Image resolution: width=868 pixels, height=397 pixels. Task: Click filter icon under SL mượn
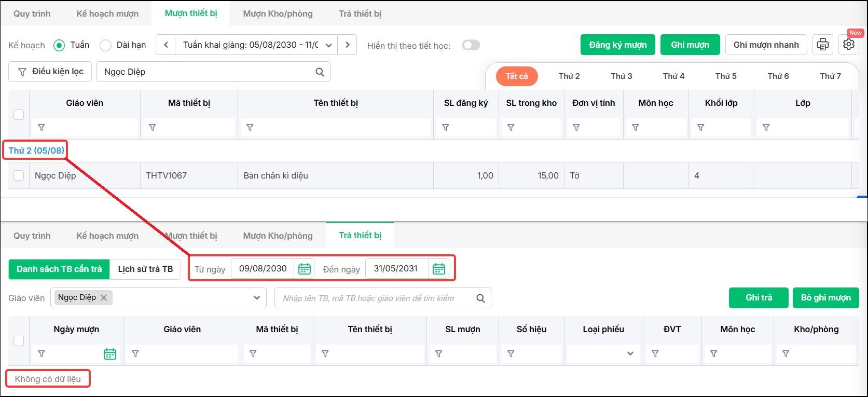pos(439,353)
